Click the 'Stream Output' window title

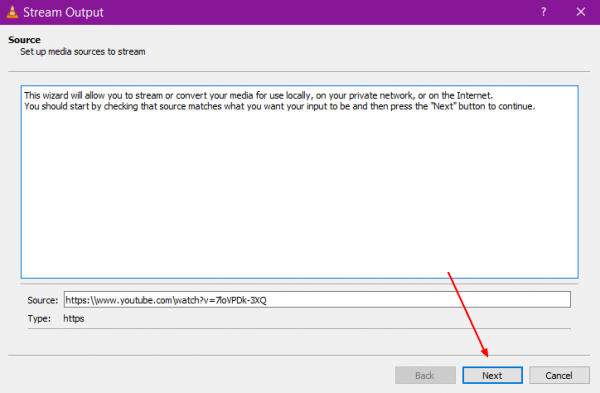(64, 12)
